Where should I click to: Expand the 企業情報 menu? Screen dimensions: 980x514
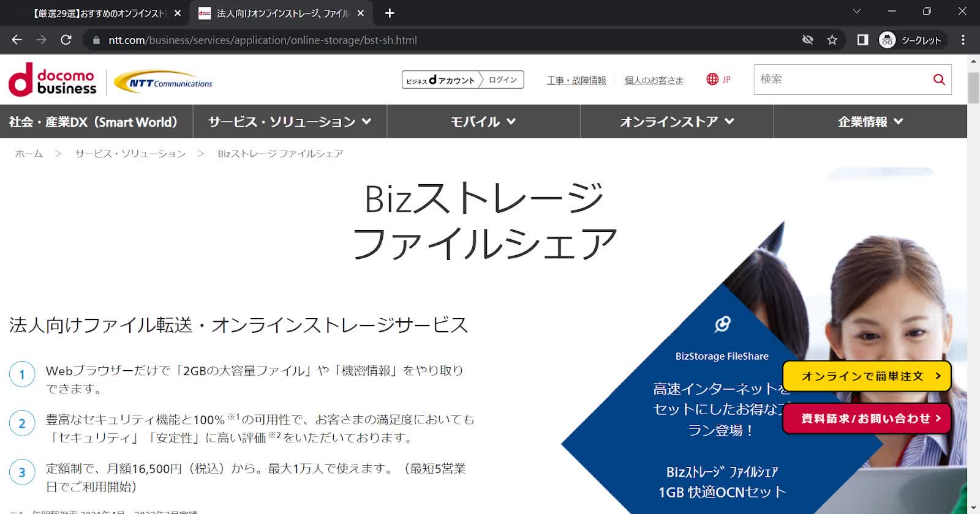tap(870, 122)
